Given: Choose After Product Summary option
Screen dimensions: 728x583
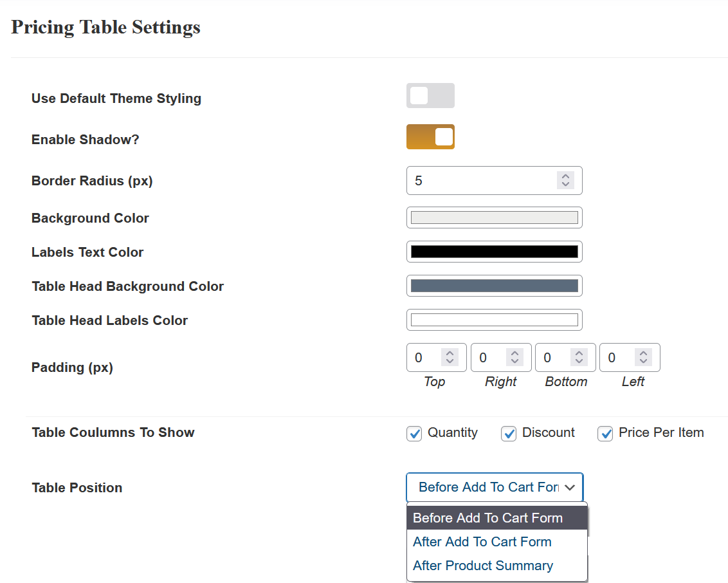Looking at the screenshot, I should click(496, 566).
